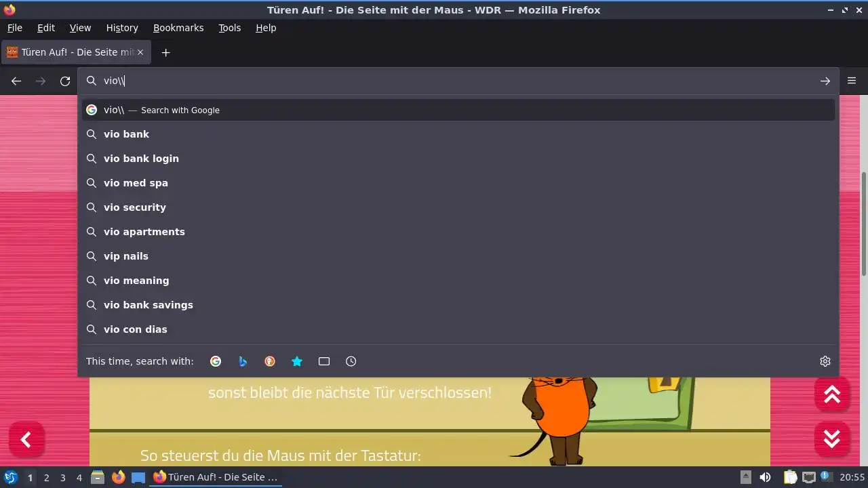Open the History menu
Screen dimensions: 868x488
122,28
